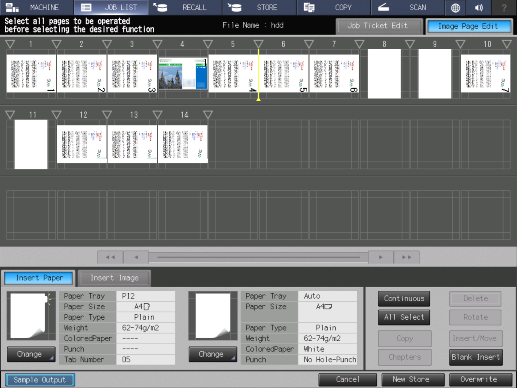Enable Sample Output

point(40,380)
